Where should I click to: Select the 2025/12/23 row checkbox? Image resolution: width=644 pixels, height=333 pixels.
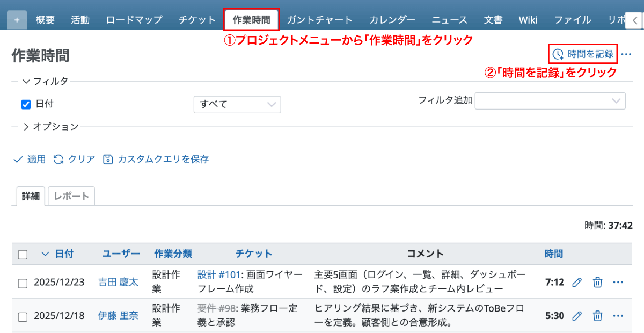pyautogui.click(x=23, y=283)
